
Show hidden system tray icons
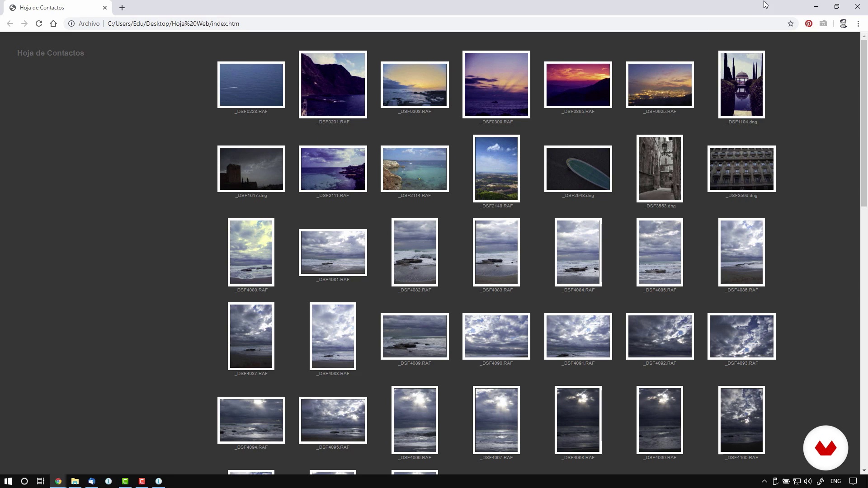point(764,481)
